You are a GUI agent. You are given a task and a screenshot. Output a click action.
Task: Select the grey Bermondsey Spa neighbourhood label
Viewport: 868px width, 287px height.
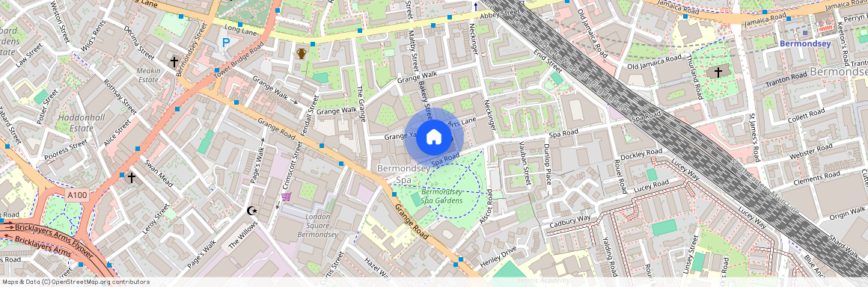[403, 173]
